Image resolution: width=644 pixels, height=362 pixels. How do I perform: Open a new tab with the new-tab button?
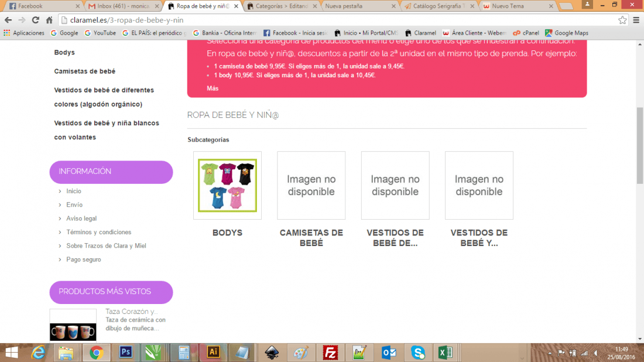[566, 6]
